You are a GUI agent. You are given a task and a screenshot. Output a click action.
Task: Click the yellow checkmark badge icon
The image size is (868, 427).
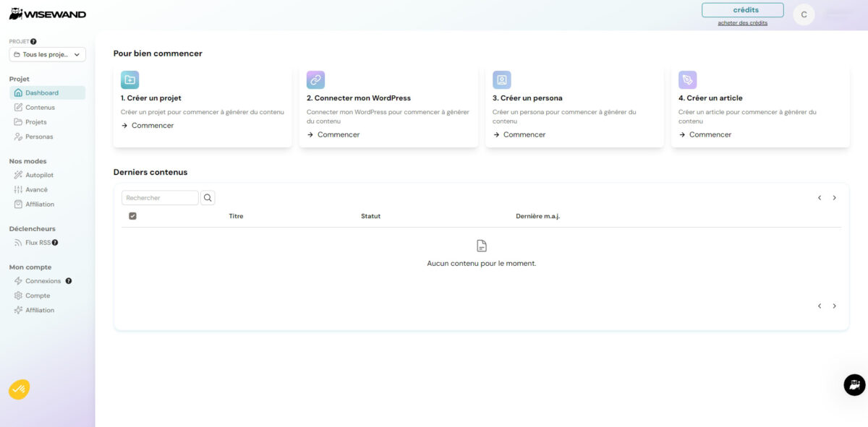(x=19, y=389)
